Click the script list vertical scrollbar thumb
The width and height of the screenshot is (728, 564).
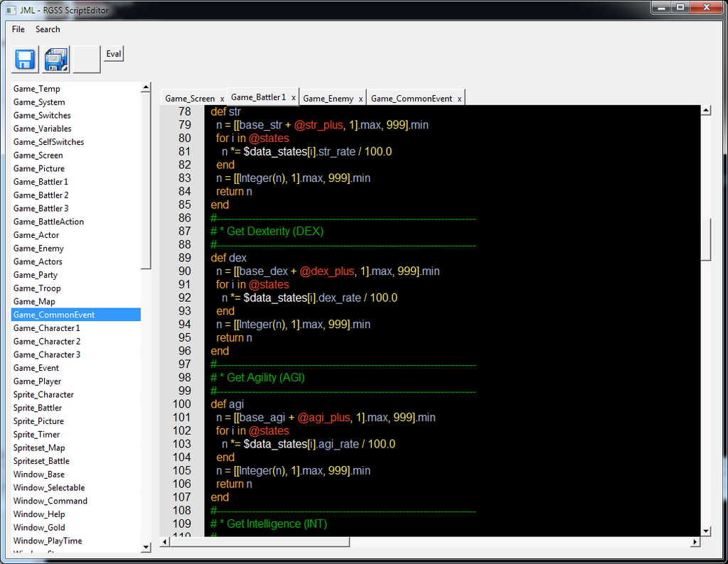(x=146, y=180)
